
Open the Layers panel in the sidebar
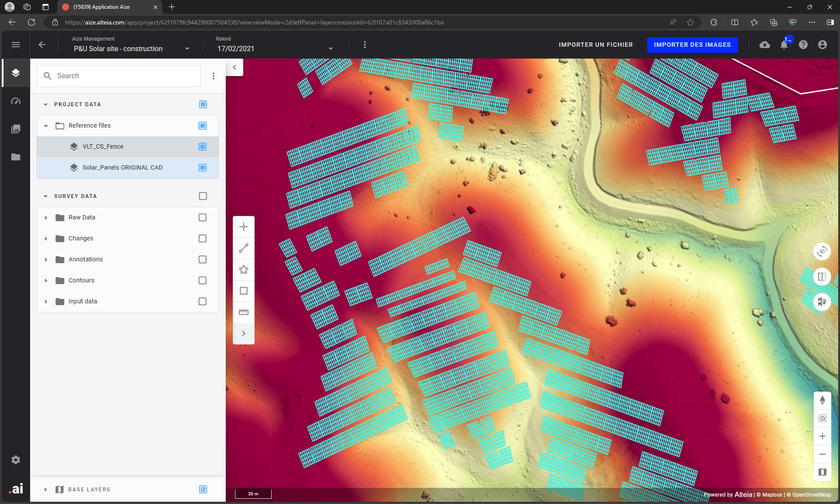[16, 73]
